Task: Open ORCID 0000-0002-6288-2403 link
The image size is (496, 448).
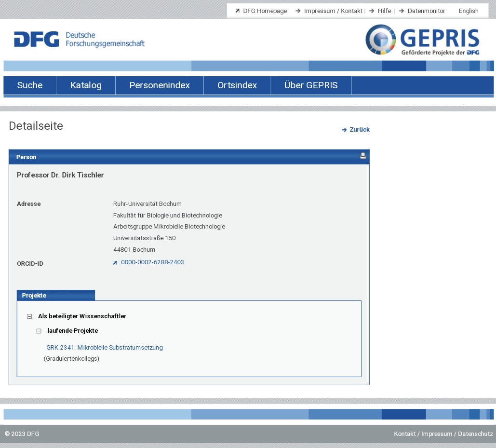Action: point(152,262)
